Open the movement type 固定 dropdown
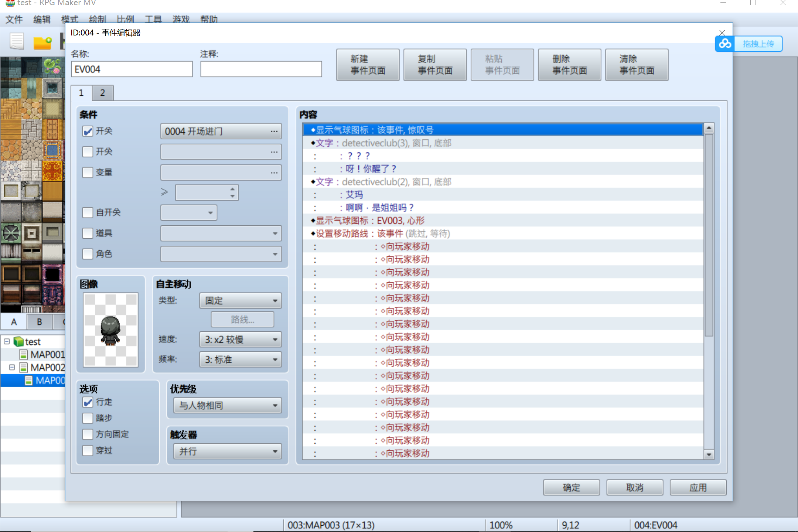The image size is (798, 532). pos(241,301)
